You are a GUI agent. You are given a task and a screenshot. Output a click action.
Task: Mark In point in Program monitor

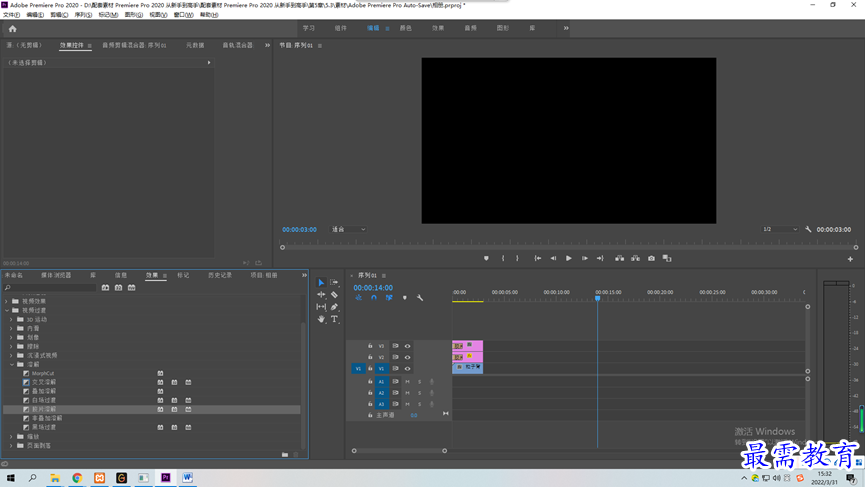click(503, 258)
